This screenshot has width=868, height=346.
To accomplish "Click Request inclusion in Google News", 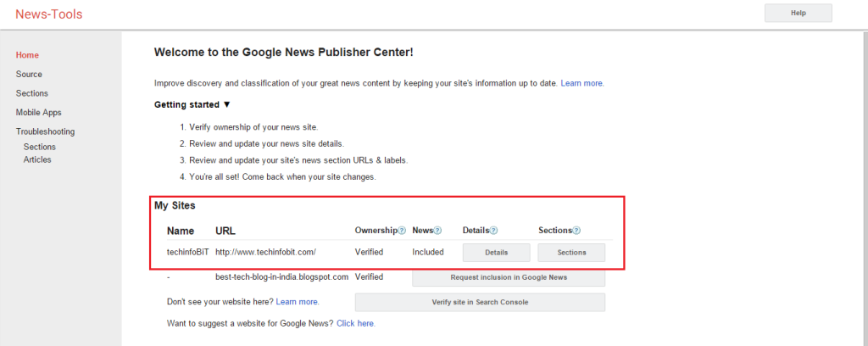I will pyautogui.click(x=509, y=277).
